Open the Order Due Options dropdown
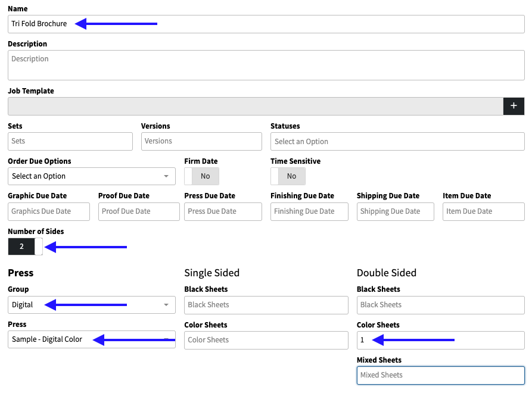The width and height of the screenshot is (532, 393). (x=92, y=176)
